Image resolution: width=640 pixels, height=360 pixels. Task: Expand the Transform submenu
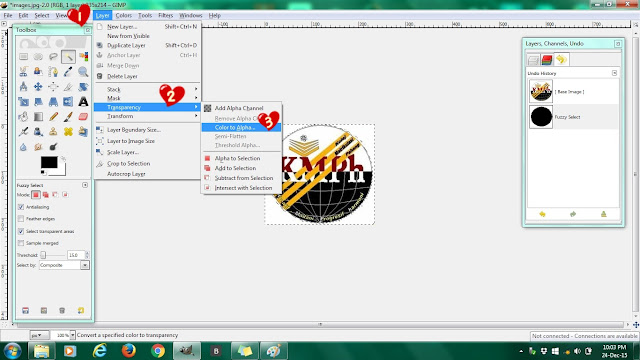click(148, 116)
